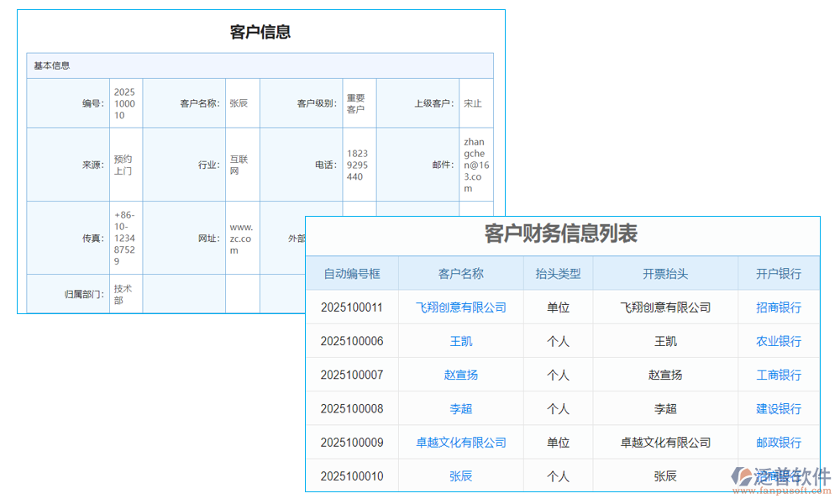Open 卓越文化有限公司 customer details
Viewport: 840px width, 504px height.
tap(460, 442)
